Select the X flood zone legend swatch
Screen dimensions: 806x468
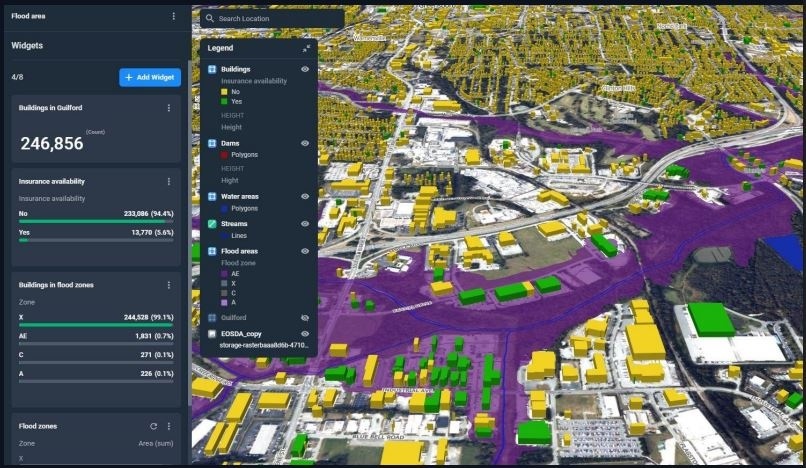tap(224, 283)
